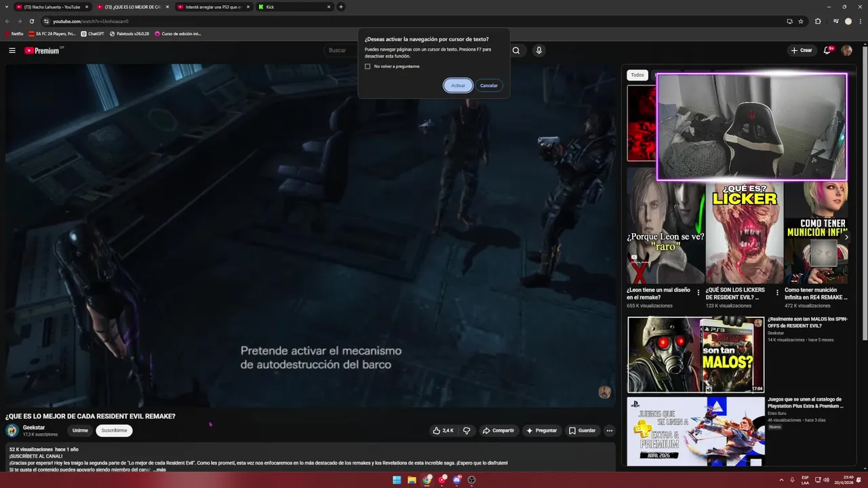The width and height of the screenshot is (868, 488).
Task: Open 'EA FC 24 Players' bookmark
Action: (x=53, y=33)
